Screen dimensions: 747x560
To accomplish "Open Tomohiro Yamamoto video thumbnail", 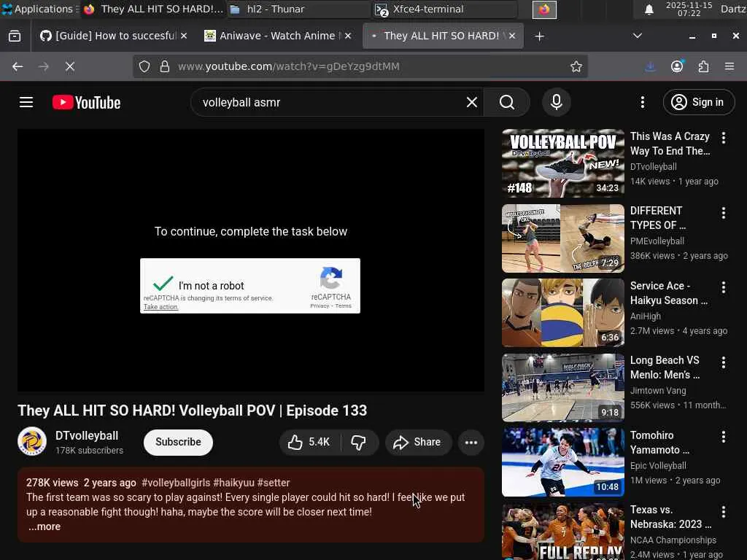I will click(x=562, y=462).
